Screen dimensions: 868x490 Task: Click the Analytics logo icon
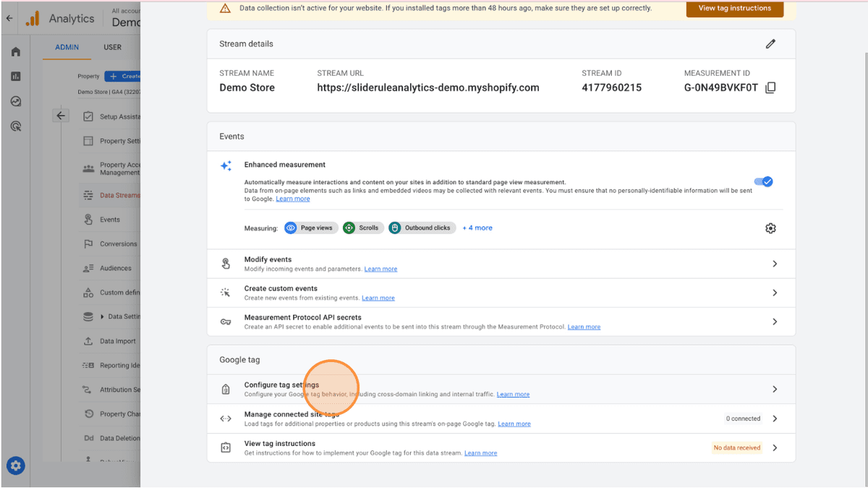point(33,19)
